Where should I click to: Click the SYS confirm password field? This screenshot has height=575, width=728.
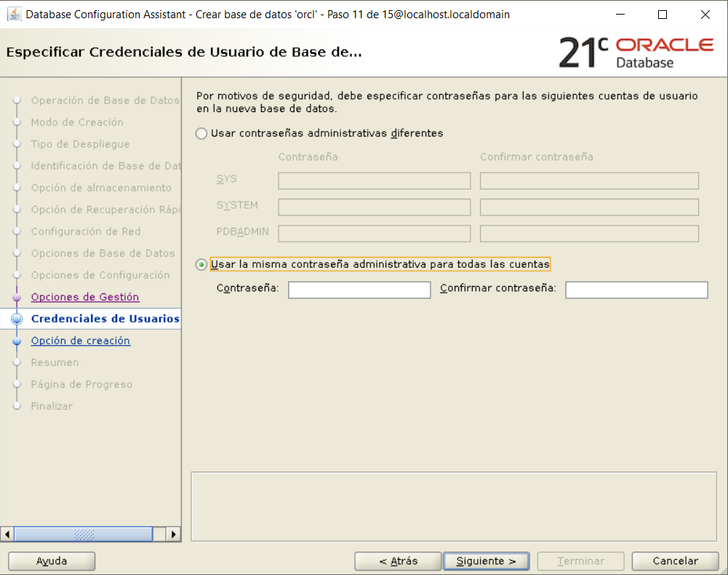click(x=589, y=181)
